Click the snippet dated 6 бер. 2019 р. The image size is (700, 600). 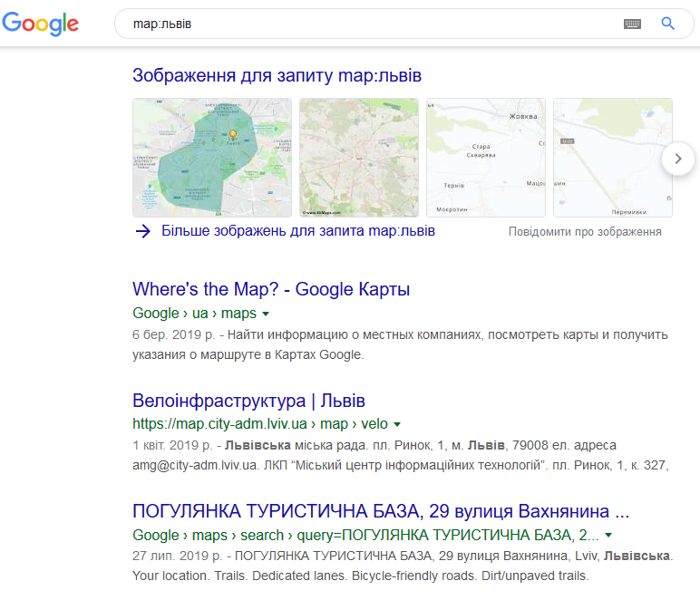pyautogui.click(x=400, y=344)
